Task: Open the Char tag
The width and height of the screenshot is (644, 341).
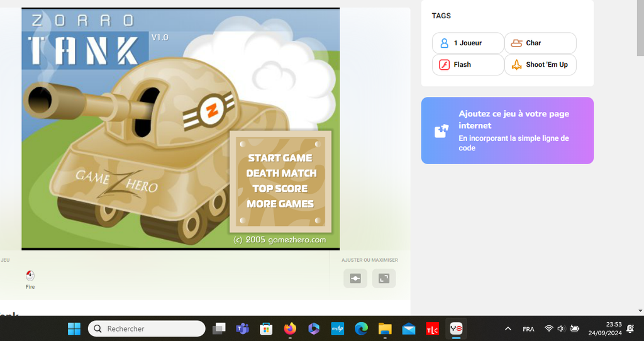Action: [540, 43]
